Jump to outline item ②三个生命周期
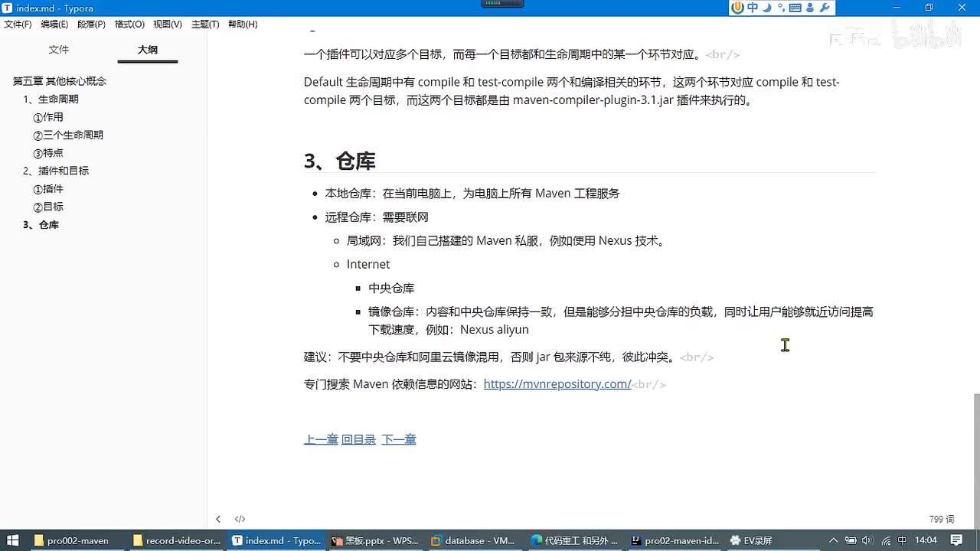 (x=68, y=135)
